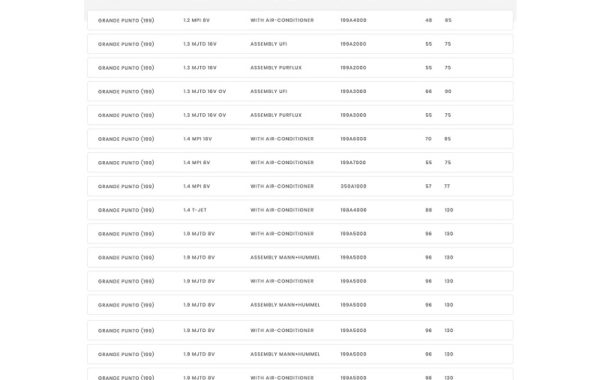
Task: Select the last partially visible 1.9 MJTD row
Action: [x=300, y=374]
